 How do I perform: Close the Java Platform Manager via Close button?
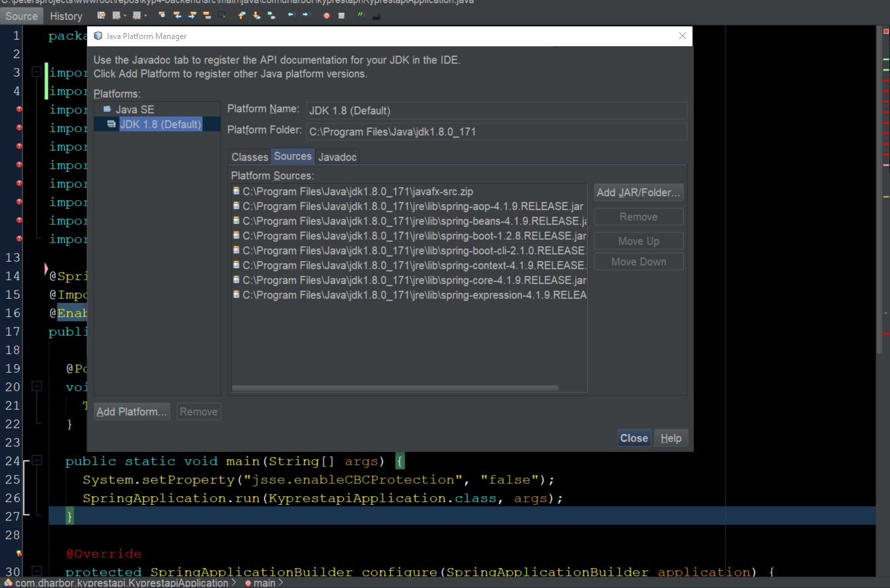tap(634, 438)
